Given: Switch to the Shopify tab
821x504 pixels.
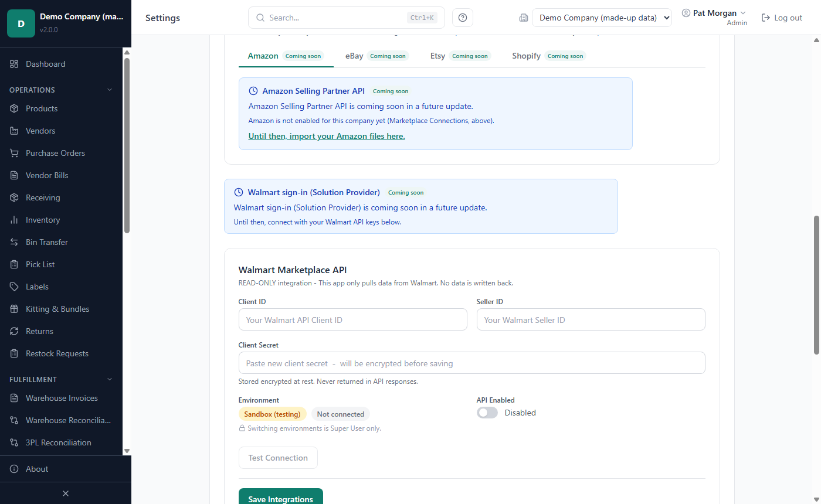Looking at the screenshot, I should pyautogui.click(x=549, y=56).
